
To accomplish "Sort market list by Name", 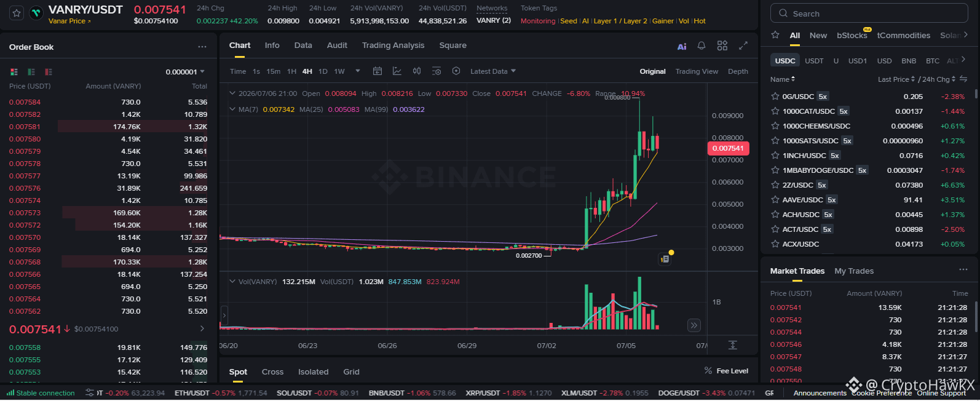I will pos(783,79).
